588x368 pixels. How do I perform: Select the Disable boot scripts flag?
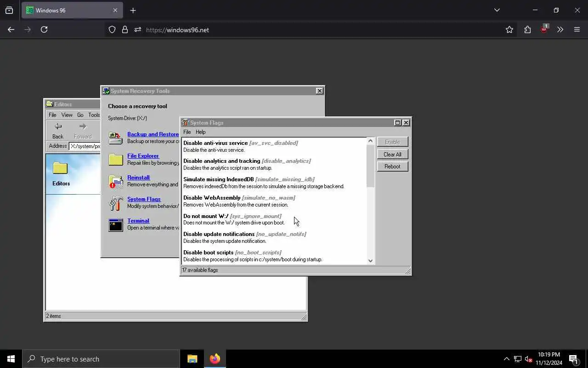click(274, 256)
